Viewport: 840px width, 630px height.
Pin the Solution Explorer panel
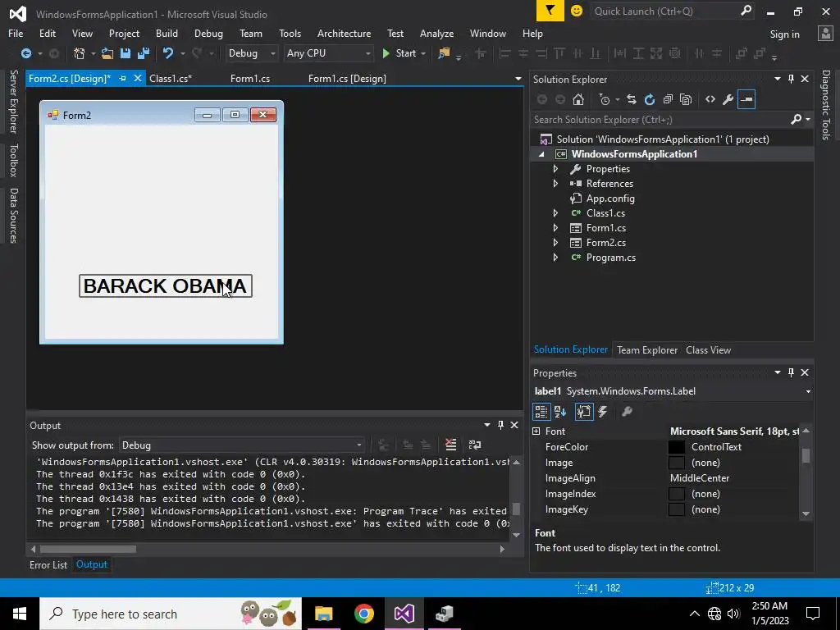[792, 79]
